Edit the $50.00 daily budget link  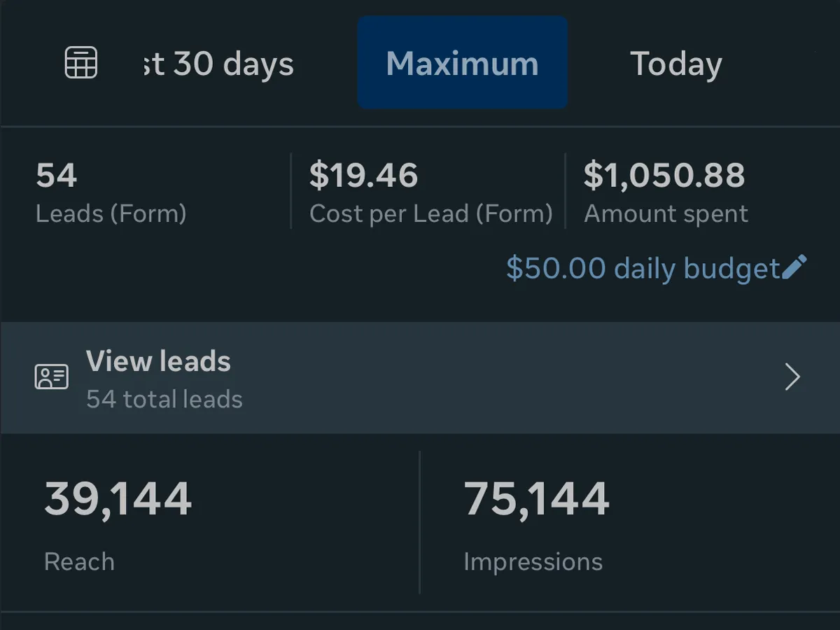point(643,268)
